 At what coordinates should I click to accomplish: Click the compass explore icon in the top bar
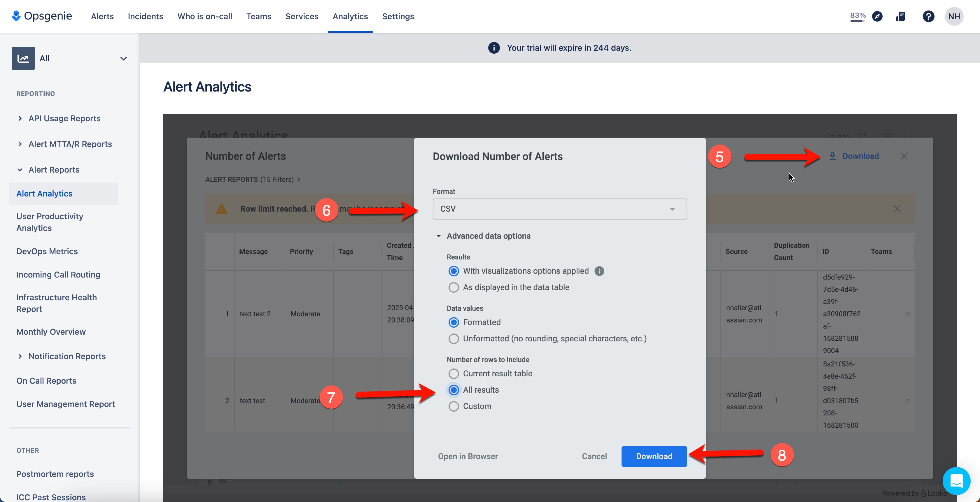(878, 16)
